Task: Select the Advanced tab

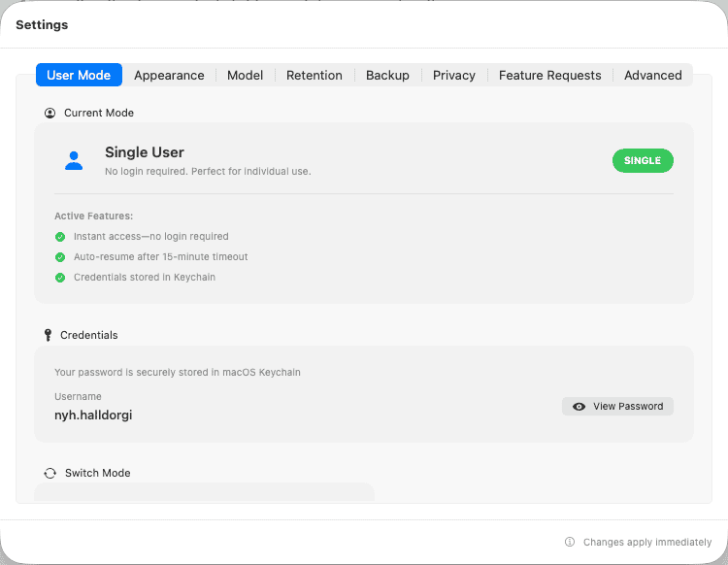Action: pos(653,75)
